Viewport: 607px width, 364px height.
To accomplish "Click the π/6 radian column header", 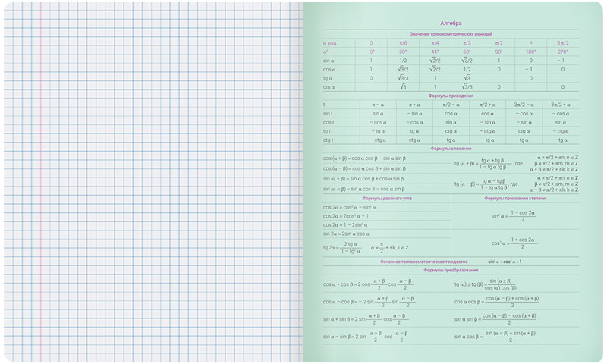I will [403, 43].
